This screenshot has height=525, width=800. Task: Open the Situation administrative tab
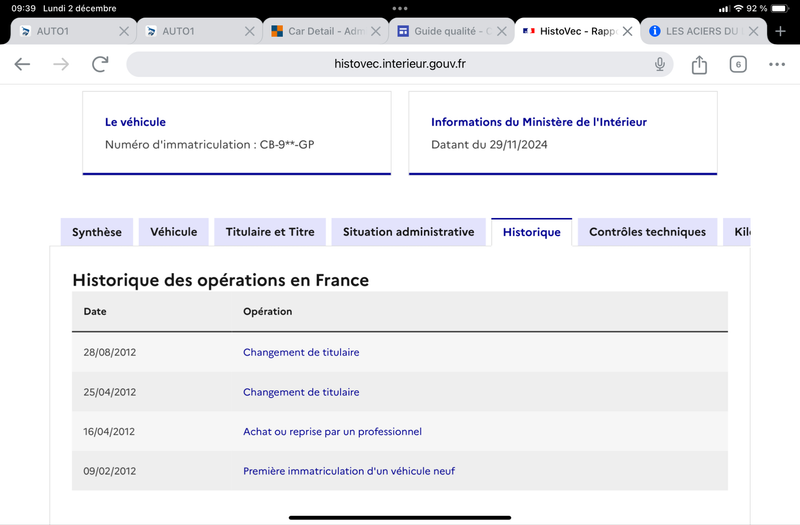408,232
